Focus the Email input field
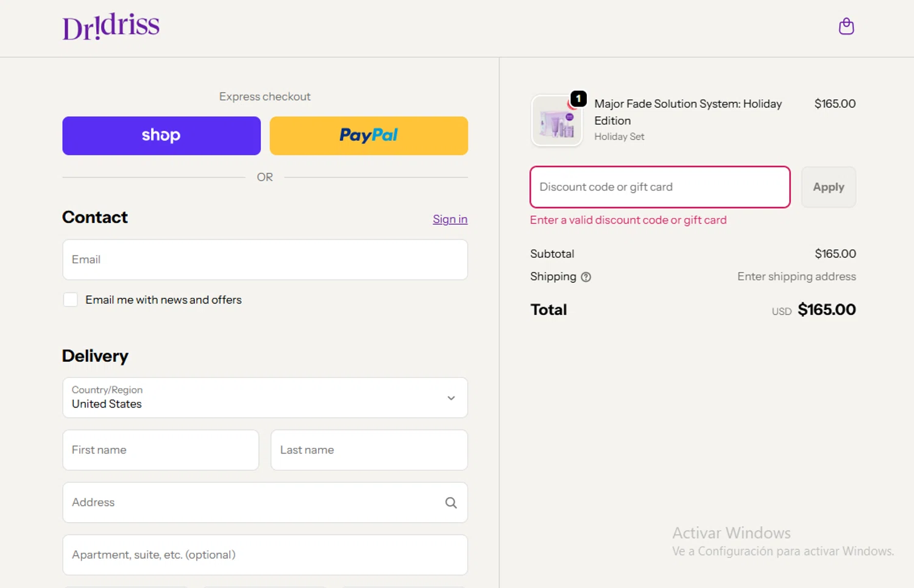This screenshot has width=914, height=588. tap(265, 260)
